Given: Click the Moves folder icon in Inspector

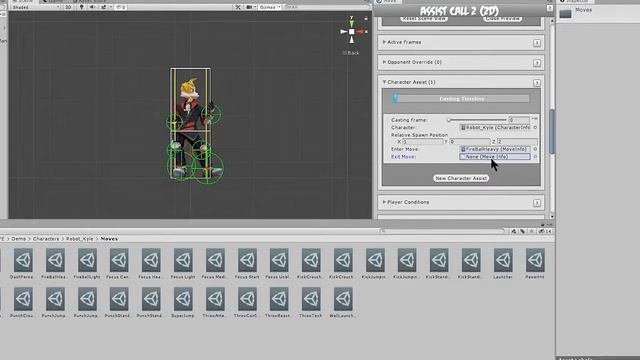Looking at the screenshot, I should [x=565, y=14].
